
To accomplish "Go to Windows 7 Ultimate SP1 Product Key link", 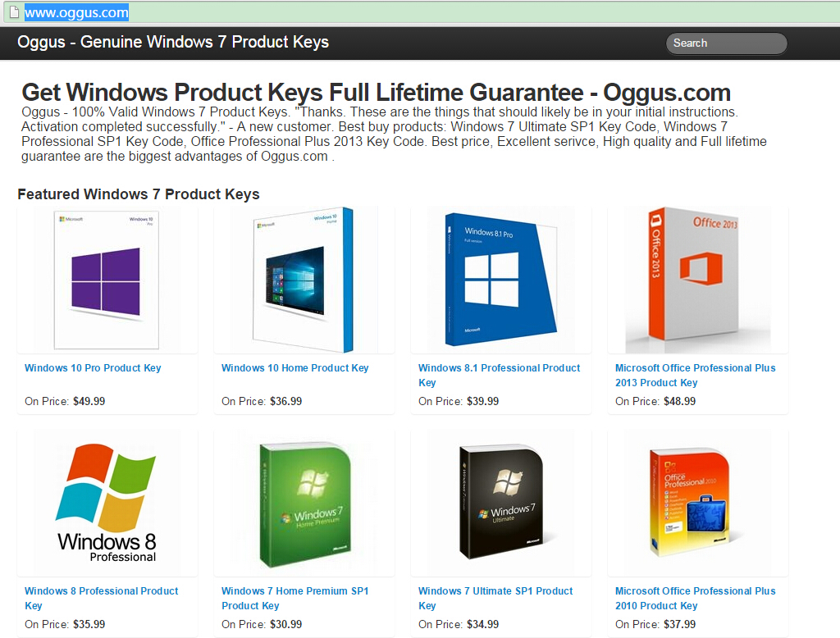I will click(495, 598).
